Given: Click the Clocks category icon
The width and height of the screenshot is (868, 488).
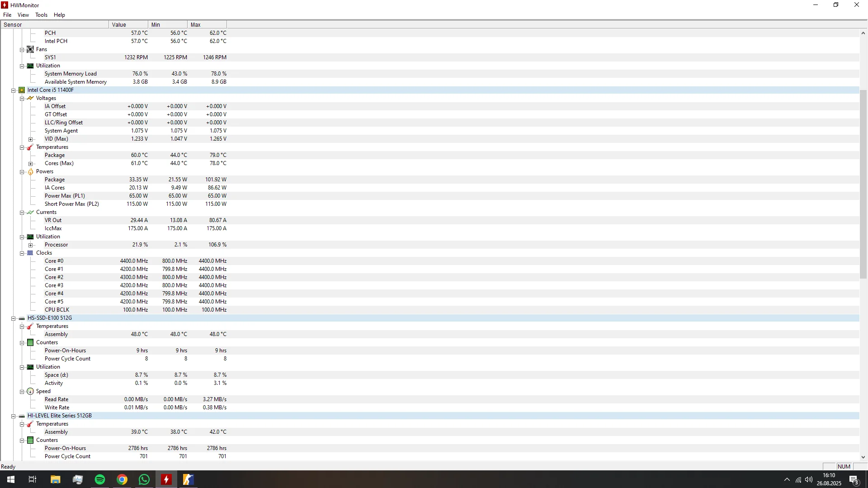Looking at the screenshot, I should click(30, 253).
